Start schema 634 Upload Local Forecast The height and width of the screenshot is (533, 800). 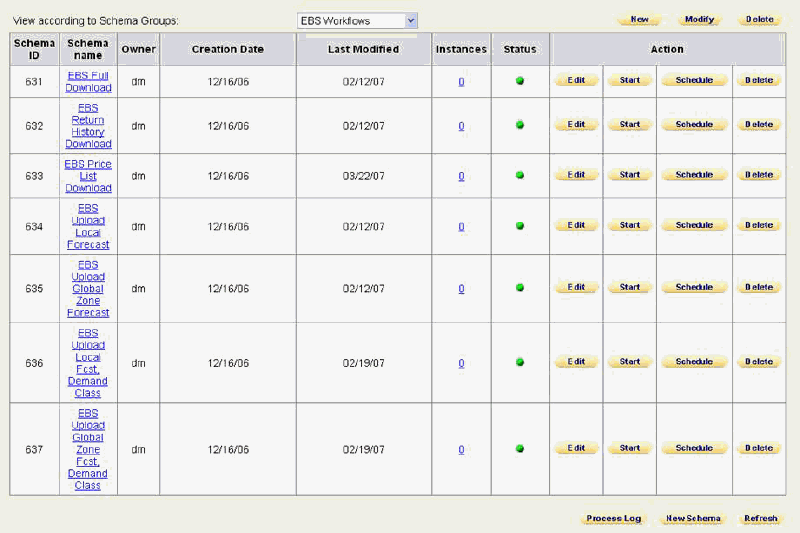[630, 225]
